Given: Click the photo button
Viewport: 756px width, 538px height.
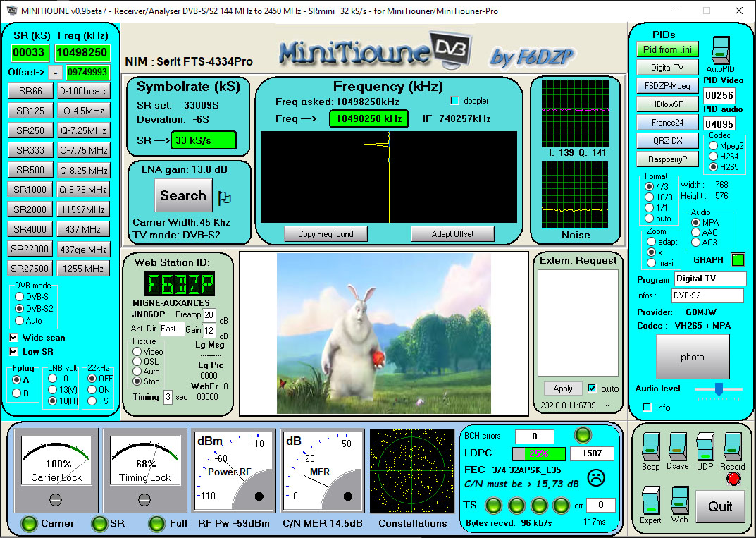Looking at the screenshot, I should pos(693,357).
